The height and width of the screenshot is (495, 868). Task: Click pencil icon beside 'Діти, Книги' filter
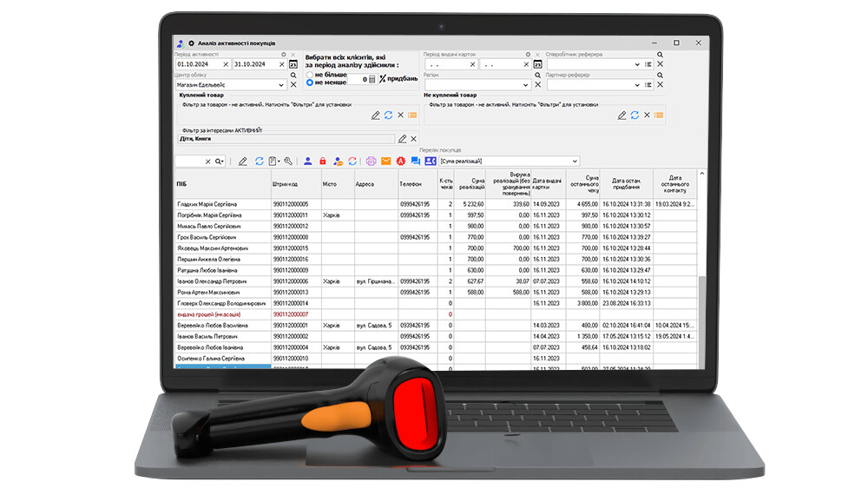coord(402,139)
